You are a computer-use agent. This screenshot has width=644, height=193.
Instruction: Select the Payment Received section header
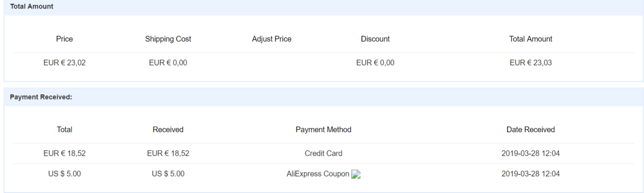[41, 97]
